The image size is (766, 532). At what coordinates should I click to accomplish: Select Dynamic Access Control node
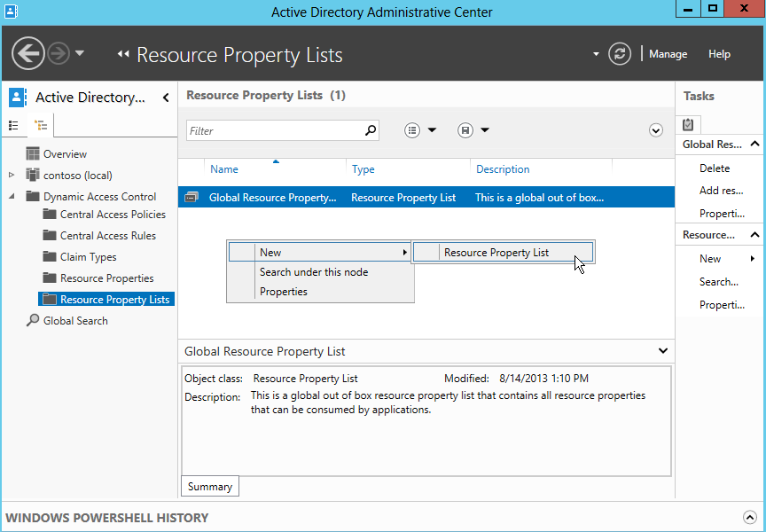coord(99,196)
